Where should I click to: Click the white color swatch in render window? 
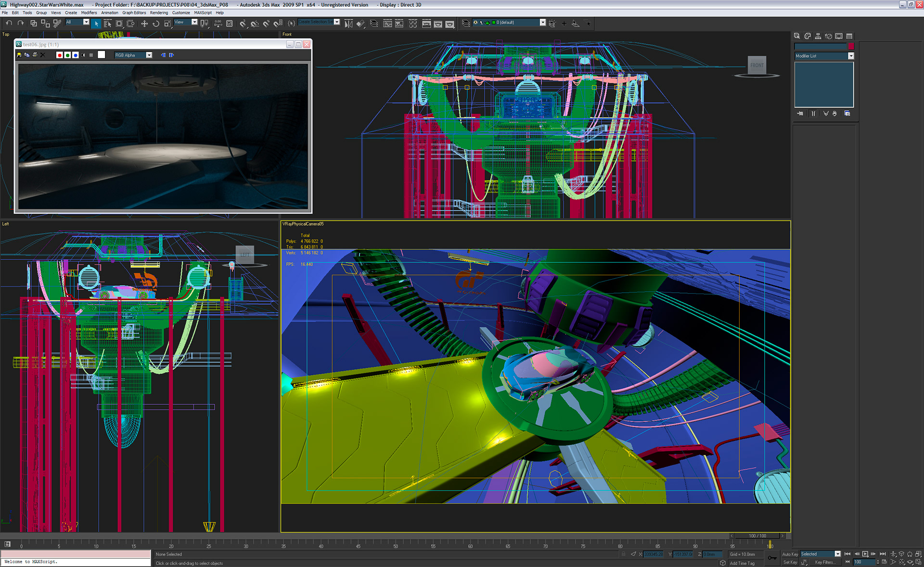click(x=102, y=55)
